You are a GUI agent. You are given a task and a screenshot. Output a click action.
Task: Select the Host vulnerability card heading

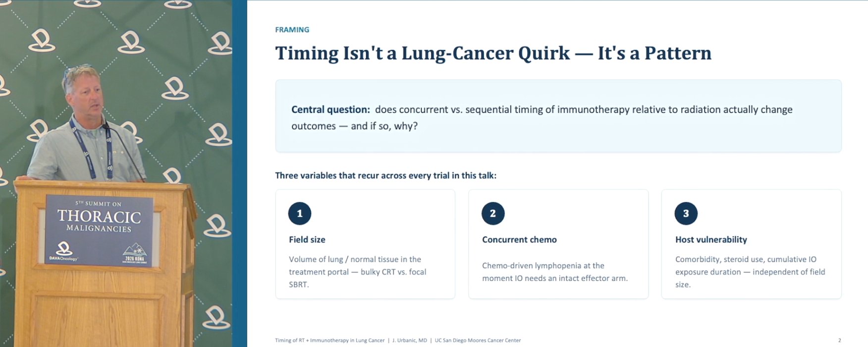[x=711, y=239]
